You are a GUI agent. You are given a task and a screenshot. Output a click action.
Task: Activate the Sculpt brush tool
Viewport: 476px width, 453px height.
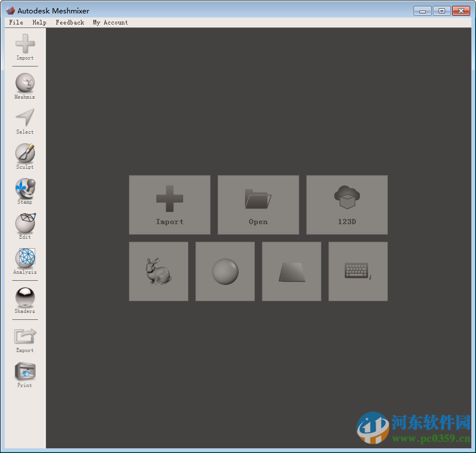(25, 156)
